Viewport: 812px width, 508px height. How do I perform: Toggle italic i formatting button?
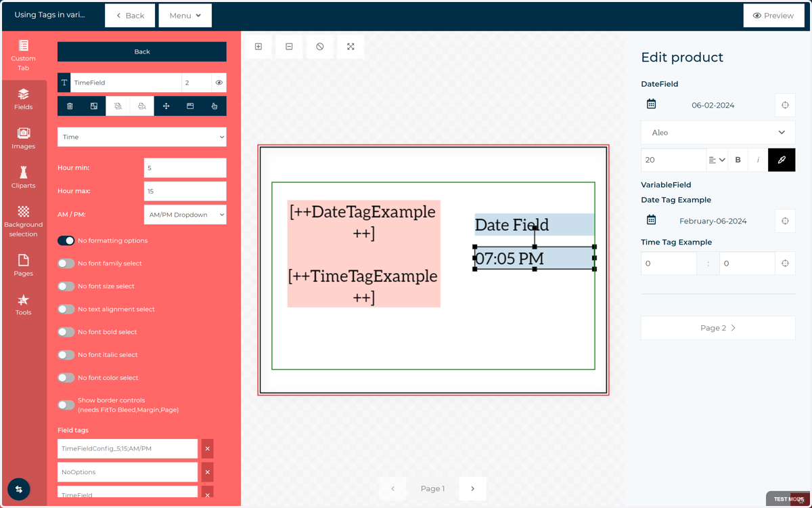(x=758, y=160)
